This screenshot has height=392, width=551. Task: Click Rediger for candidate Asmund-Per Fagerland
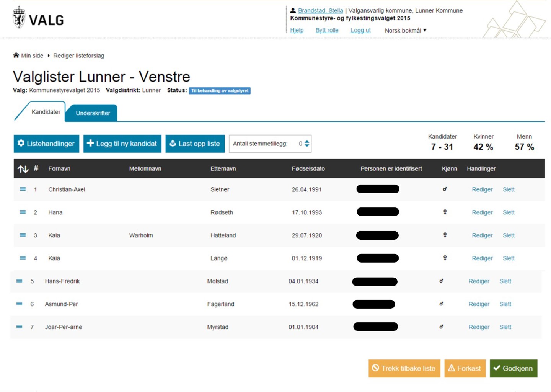(479, 304)
